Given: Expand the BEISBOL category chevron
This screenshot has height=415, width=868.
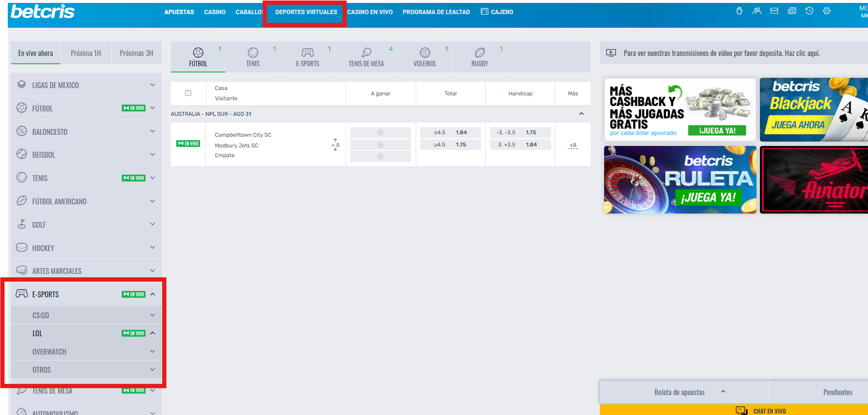Looking at the screenshot, I should pyautogui.click(x=152, y=154).
